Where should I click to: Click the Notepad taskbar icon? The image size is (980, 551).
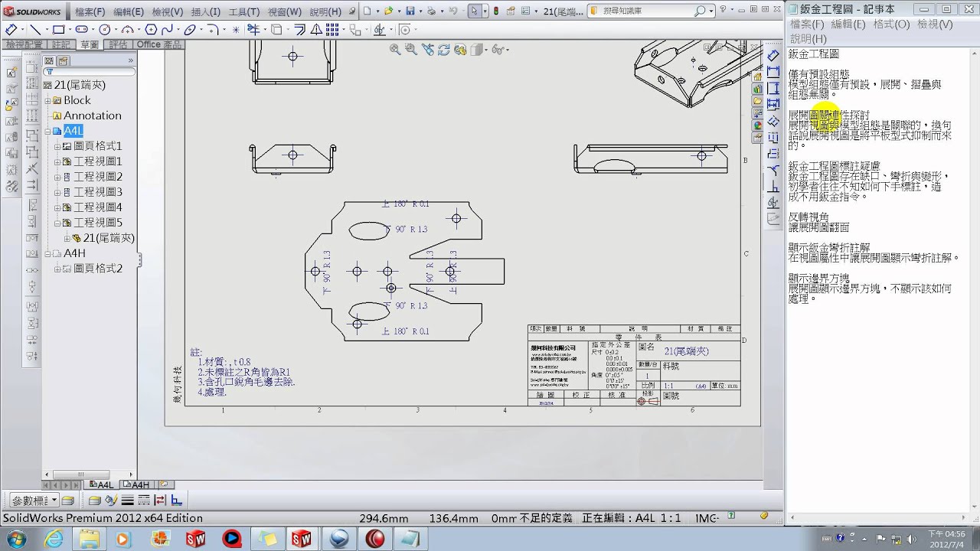(x=411, y=539)
